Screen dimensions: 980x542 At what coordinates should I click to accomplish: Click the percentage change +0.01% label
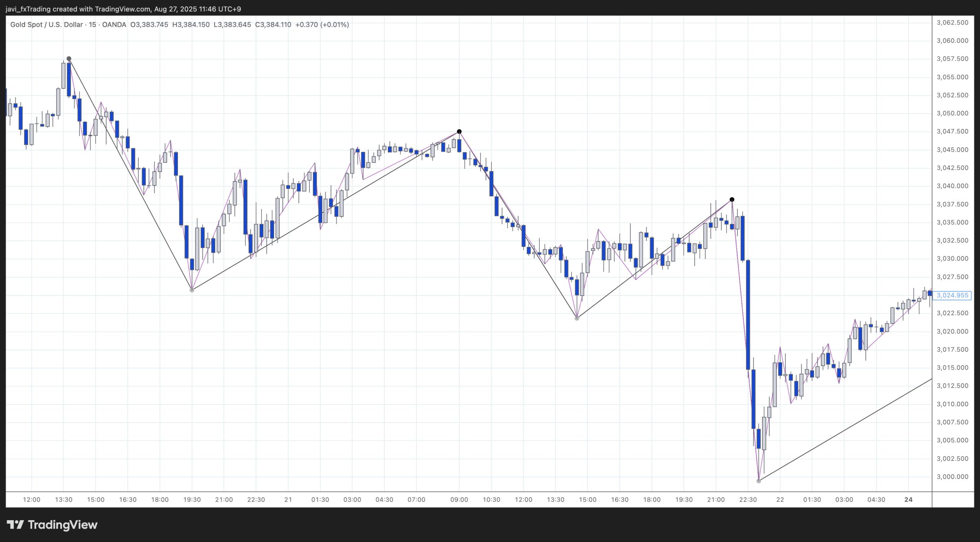[x=334, y=24]
